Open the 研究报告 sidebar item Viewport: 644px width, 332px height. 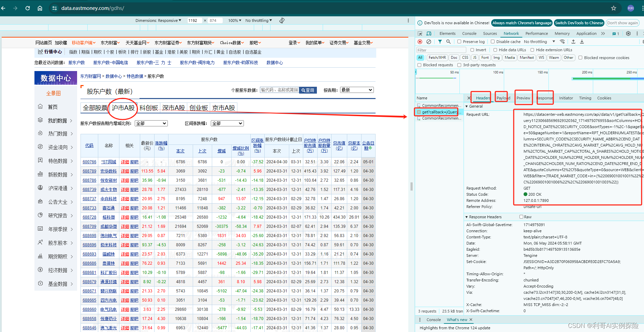point(58,216)
